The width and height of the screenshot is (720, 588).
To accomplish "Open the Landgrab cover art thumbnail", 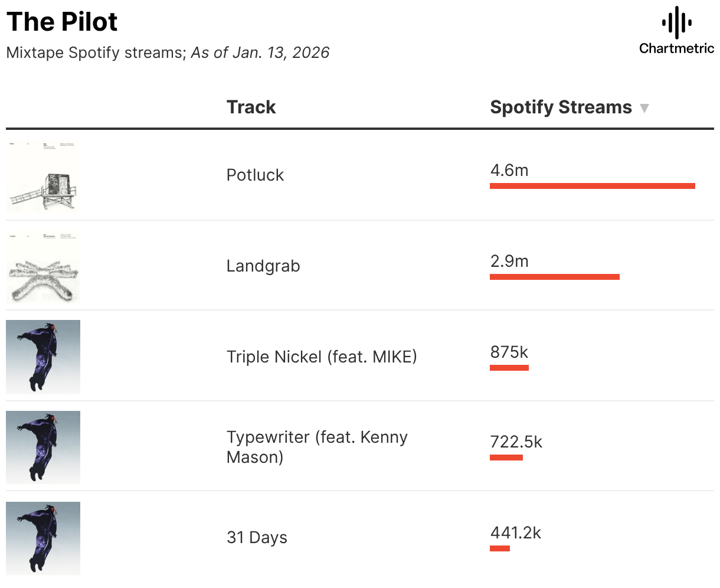I will (43, 266).
